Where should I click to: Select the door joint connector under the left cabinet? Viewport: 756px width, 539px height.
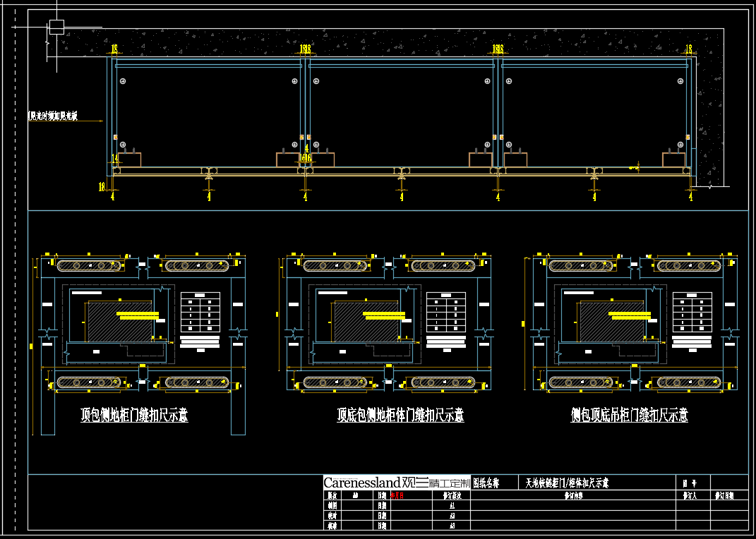coord(209,172)
